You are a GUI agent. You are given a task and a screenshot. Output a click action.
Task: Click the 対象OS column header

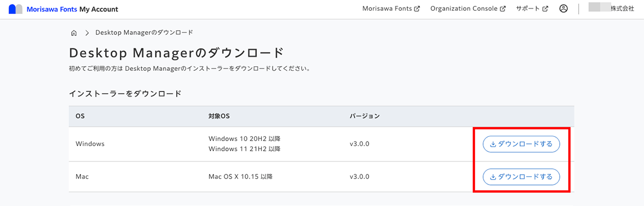[219, 116]
